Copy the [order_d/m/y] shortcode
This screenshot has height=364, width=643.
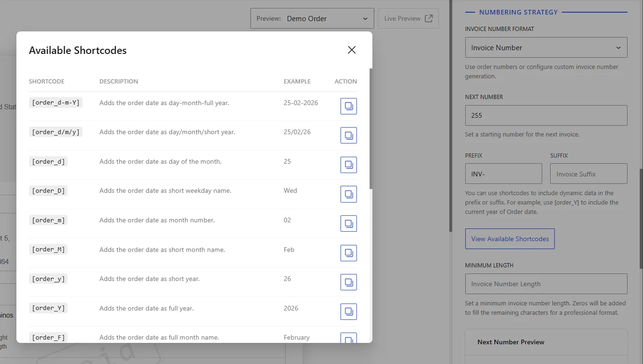[348, 136]
